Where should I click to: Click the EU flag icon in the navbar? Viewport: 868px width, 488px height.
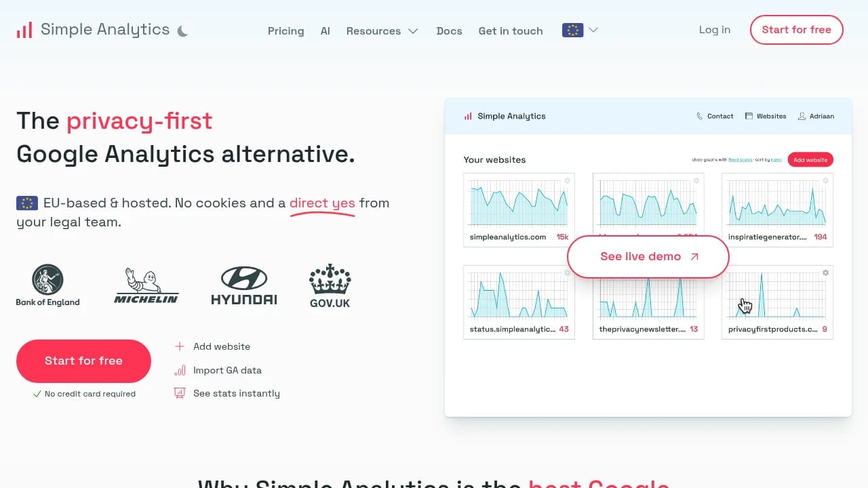click(x=572, y=30)
